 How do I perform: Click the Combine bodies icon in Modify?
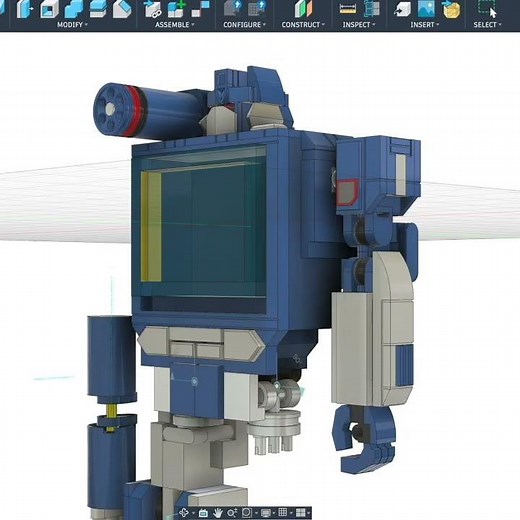[74, 9]
